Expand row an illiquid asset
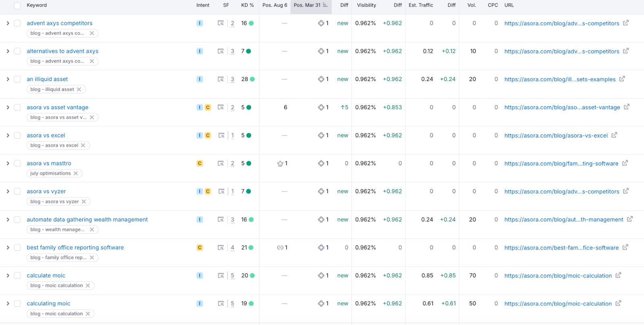Screen dimensions: 644x325 tap(8, 79)
